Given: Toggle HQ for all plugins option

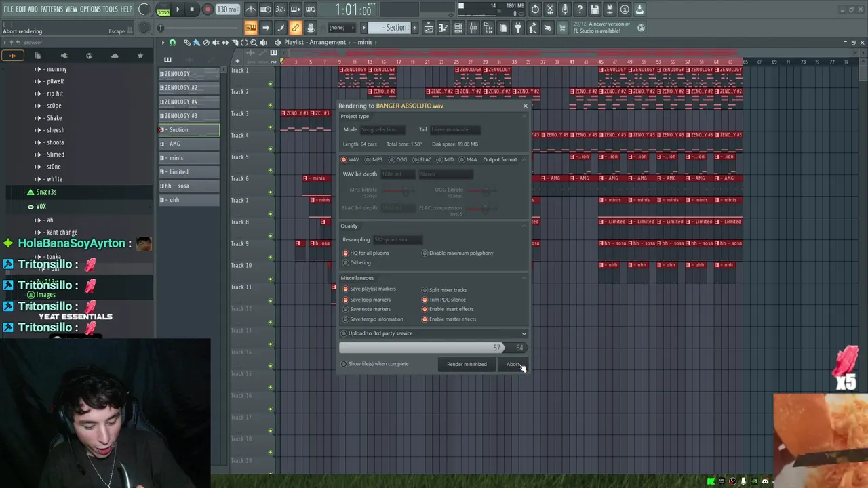Looking at the screenshot, I should (366, 253).
